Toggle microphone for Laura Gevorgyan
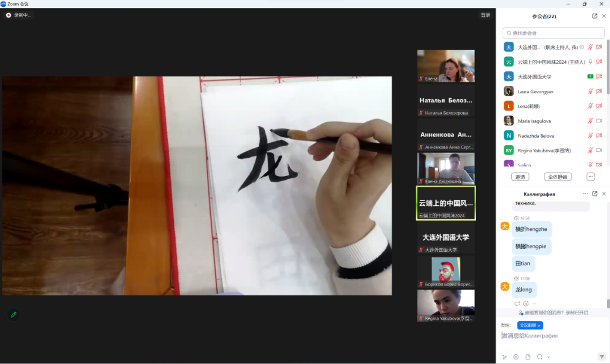Viewport: 610px width, 364px height. tap(590, 91)
